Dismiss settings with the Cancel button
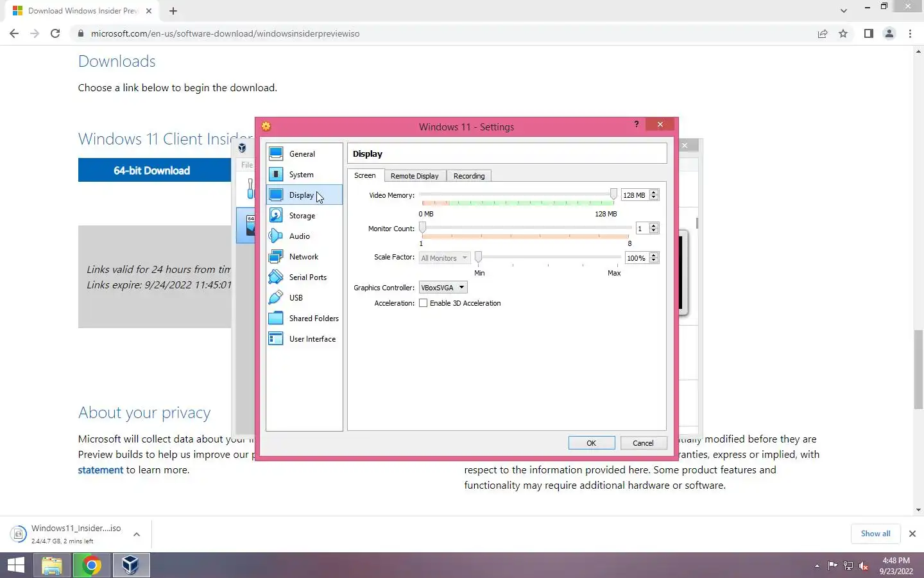 643,443
